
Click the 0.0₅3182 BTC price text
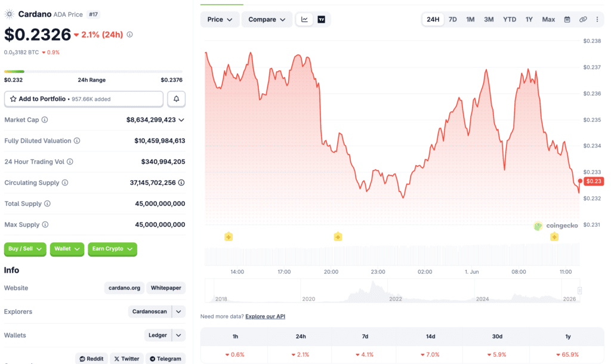click(21, 53)
